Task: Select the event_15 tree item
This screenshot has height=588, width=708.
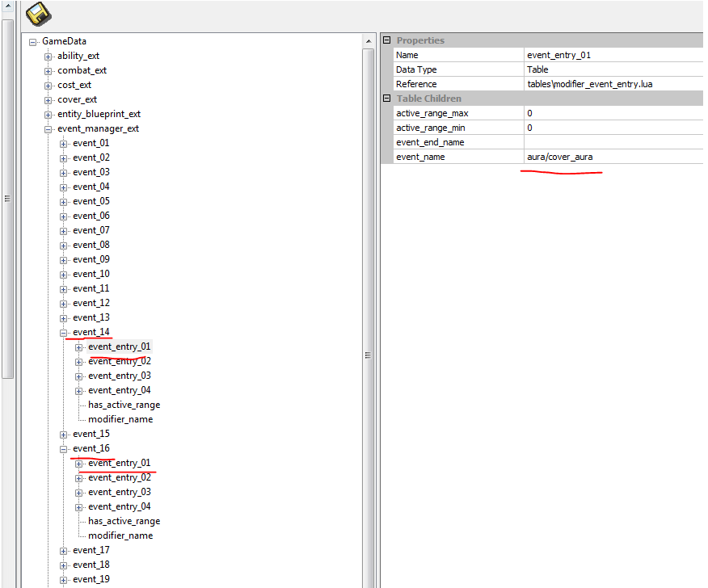Action: [91, 434]
